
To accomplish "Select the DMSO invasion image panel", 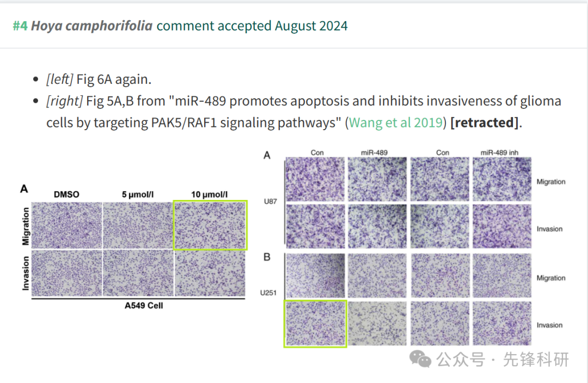I will point(67,273).
